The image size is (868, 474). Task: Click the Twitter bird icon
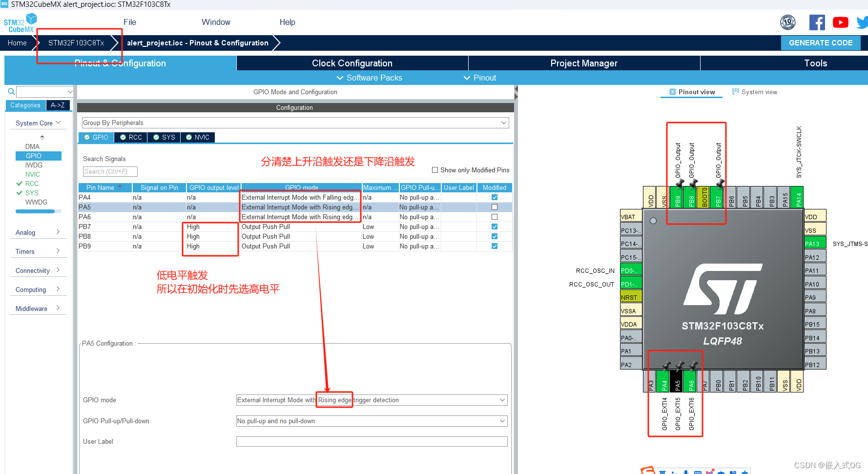pyautogui.click(x=862, y=22)
